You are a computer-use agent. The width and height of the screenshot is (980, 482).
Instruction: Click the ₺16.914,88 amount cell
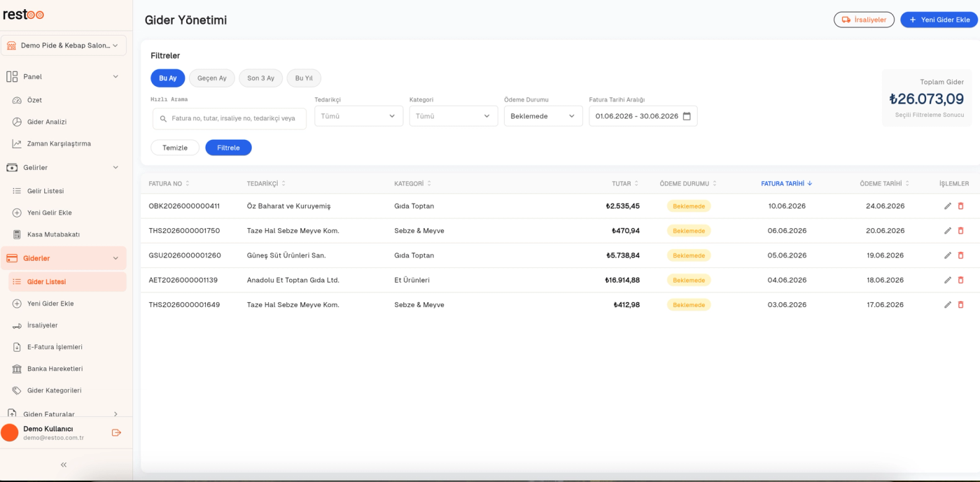(x=622, y=280)
